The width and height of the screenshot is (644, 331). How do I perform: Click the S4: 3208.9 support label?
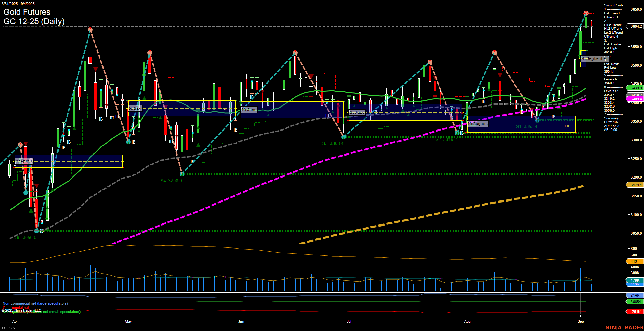tap(171, 181)
